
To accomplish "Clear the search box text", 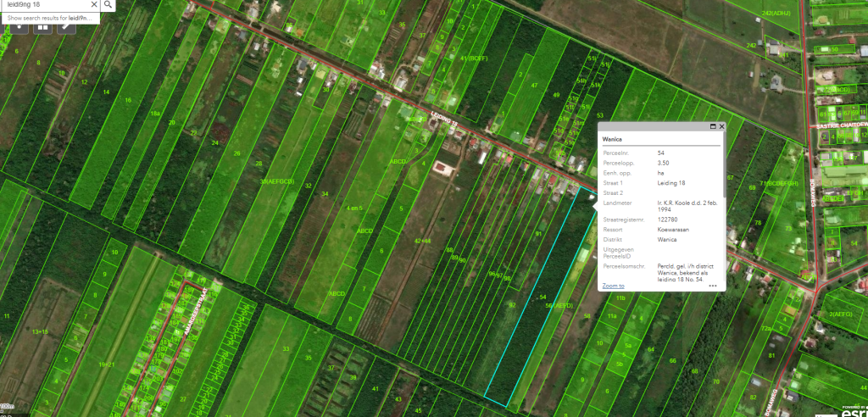I will (92, 4).
